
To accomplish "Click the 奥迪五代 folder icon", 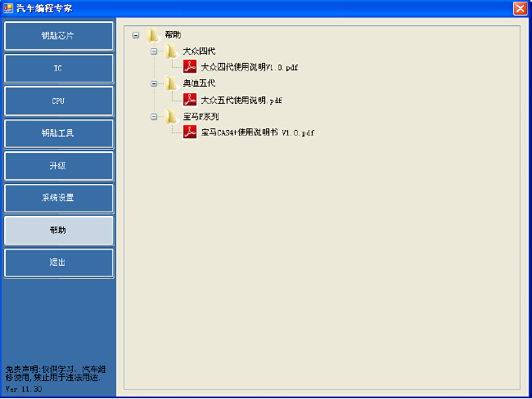I will (x=172, y=83).
